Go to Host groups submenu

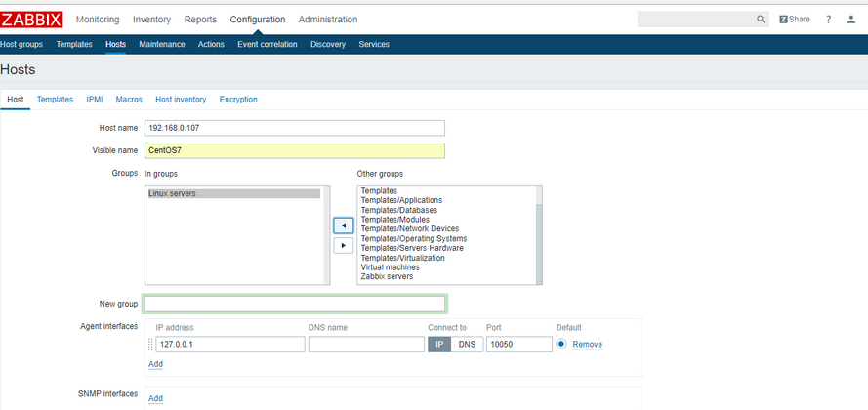point(21,44)
